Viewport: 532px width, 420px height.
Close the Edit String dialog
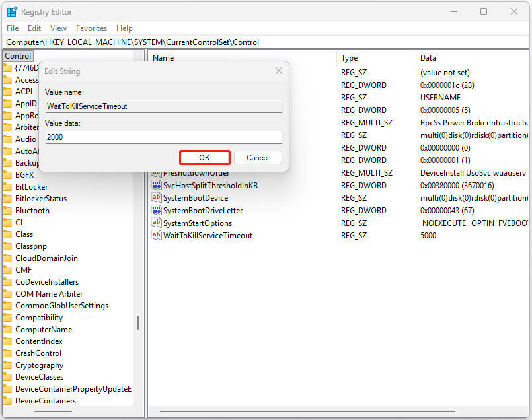tap(278, 71)
